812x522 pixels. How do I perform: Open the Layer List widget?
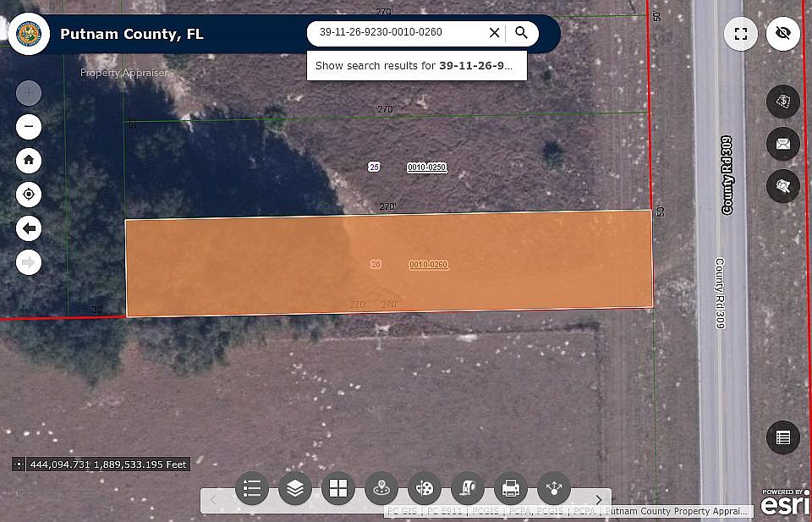(294, 488)
